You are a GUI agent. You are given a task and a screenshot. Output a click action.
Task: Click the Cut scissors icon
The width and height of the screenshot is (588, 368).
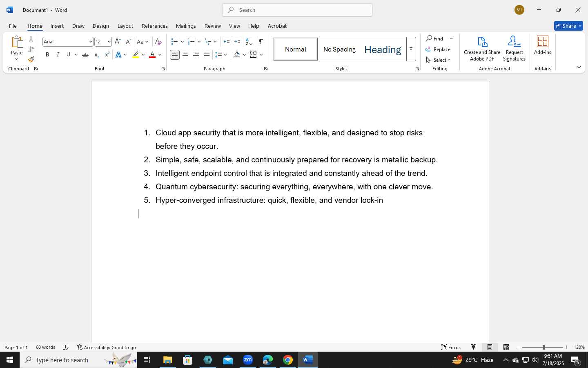tap(31, 39)
